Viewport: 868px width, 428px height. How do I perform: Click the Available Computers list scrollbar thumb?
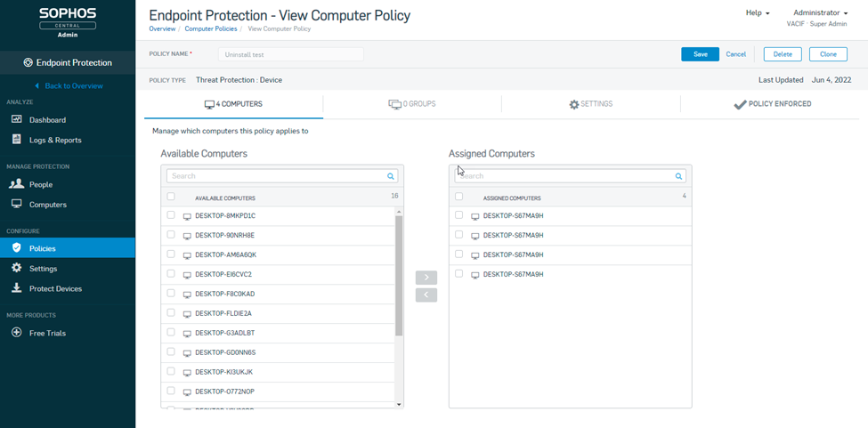[x=399, y=275]
